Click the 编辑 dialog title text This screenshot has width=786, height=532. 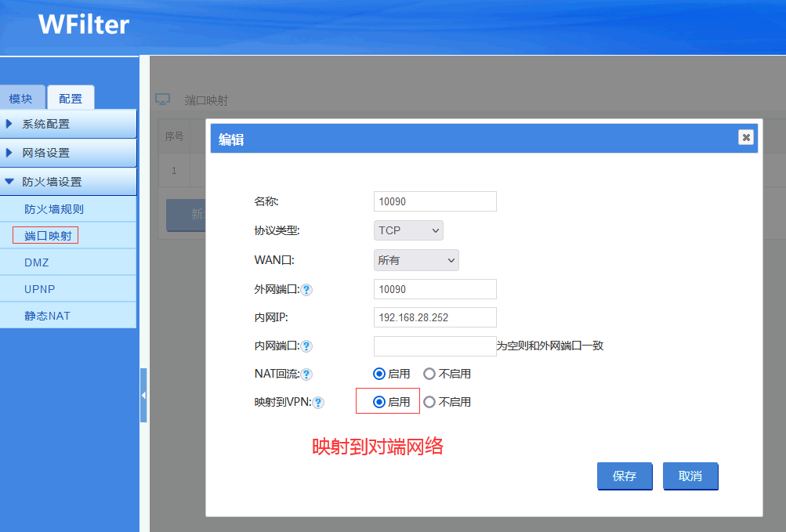[231, 139]
